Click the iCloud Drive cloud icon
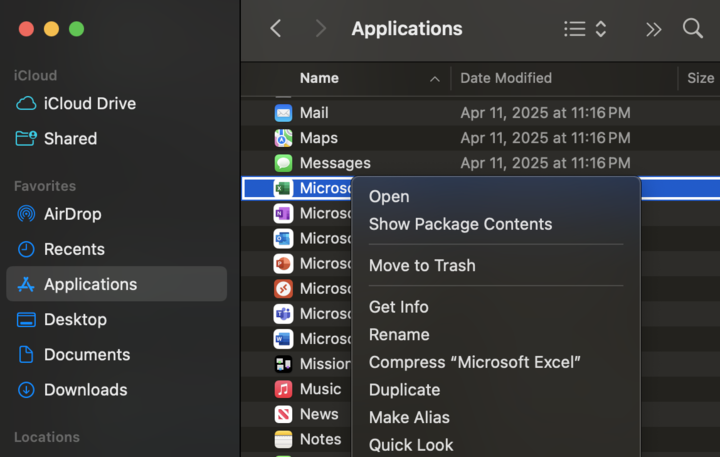Viewport: 720px width, 457px height. tap(26, 103)
